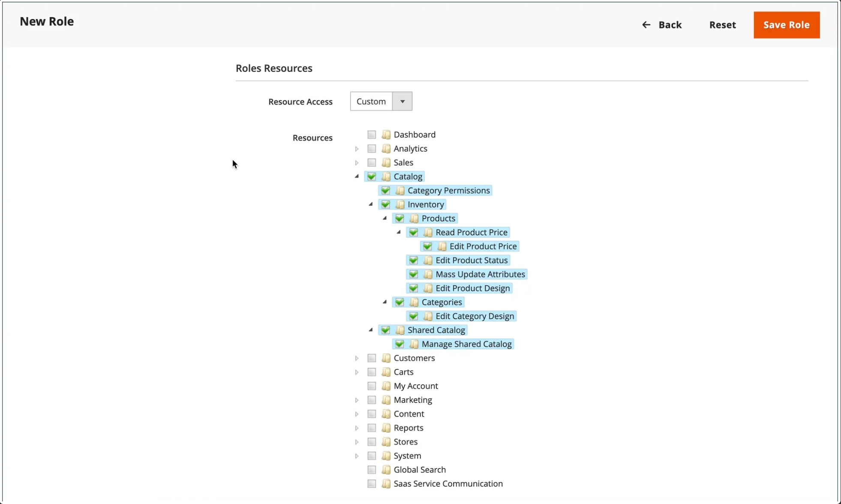Click the Products folder icon

[414, 219]
